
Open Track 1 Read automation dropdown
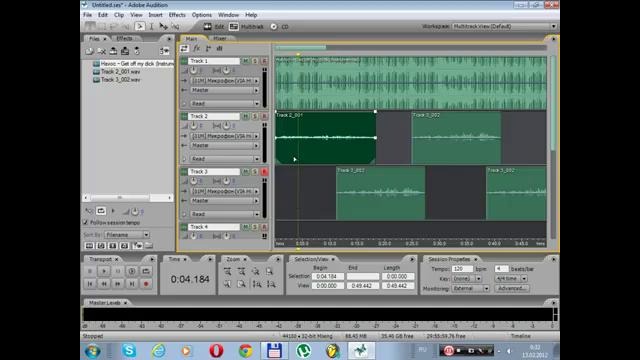(x=225, y=104)
